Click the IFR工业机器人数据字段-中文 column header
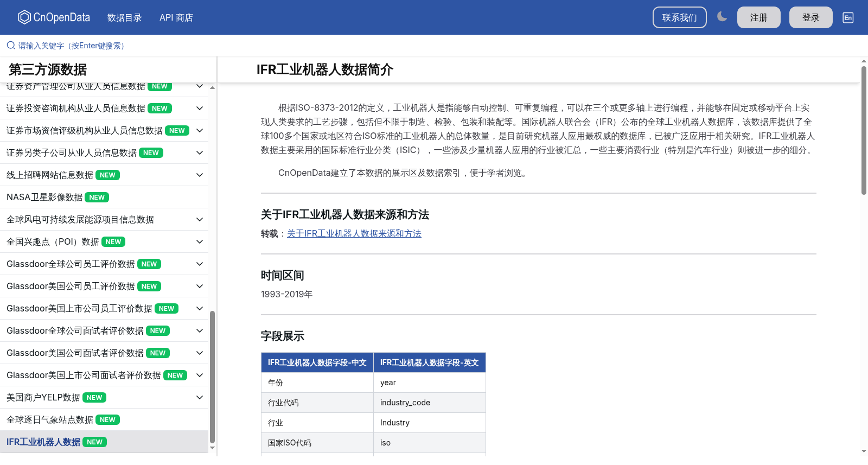 317,362
